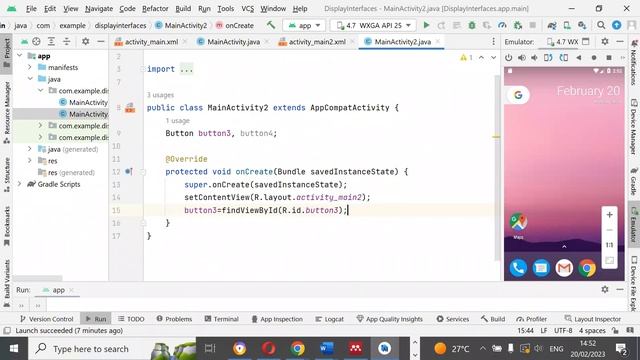Viewport: 640px width, 360px height.
Task: Open Problems tool window
Action: (174, 319)
